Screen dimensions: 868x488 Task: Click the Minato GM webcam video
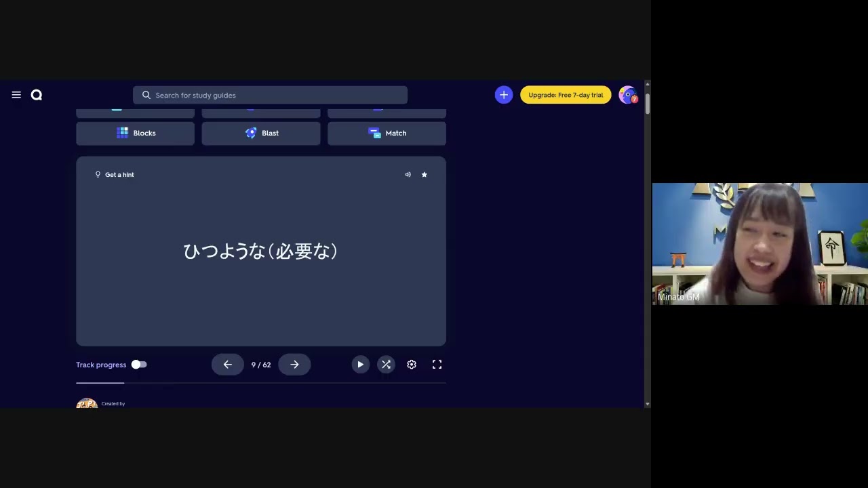point(760,244)
